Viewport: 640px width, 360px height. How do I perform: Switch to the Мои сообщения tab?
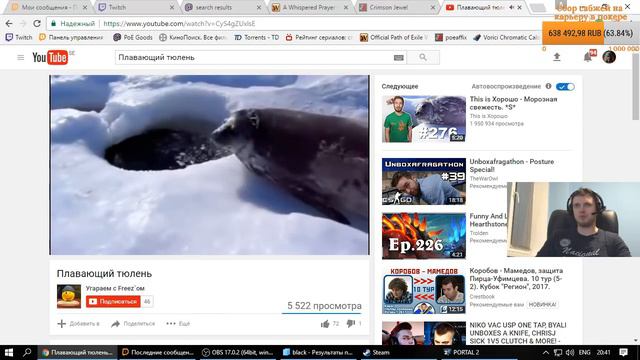(48, 7)
